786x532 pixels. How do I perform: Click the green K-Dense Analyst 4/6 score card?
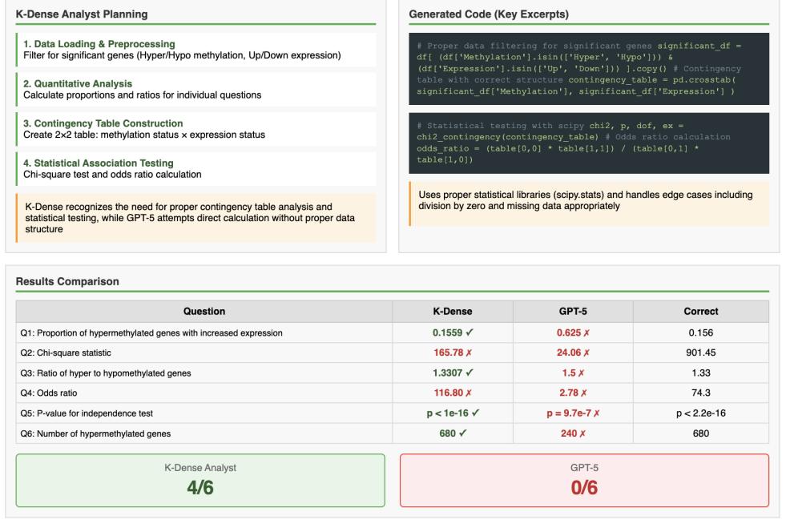pyautogui.click(x=200, y=481)
